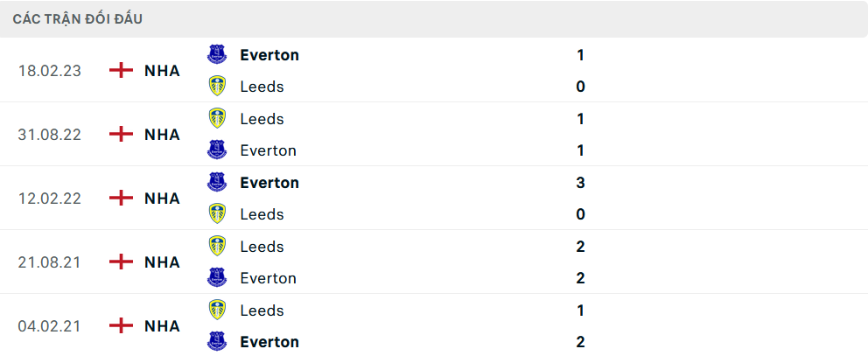Click the 12.02.22 match date
868x356 pixels.
50,198
